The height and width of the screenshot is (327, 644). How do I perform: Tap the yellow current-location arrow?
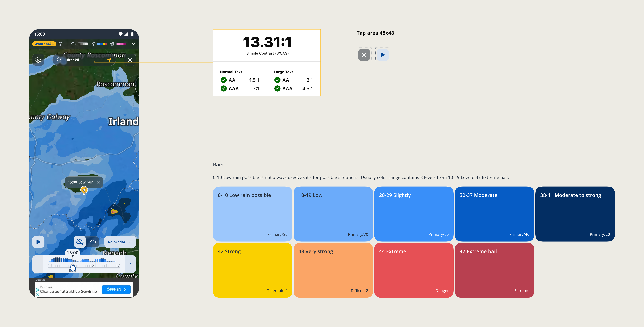(x=109, y=60)
